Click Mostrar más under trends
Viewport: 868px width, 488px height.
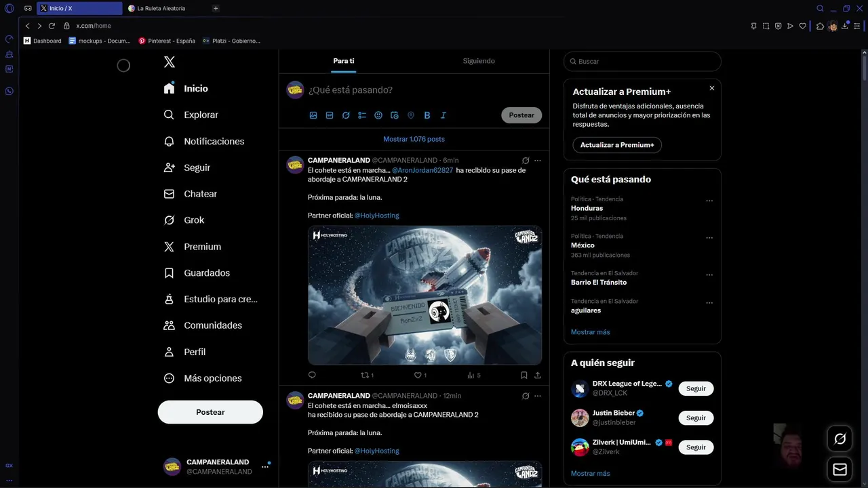[591, 332]
